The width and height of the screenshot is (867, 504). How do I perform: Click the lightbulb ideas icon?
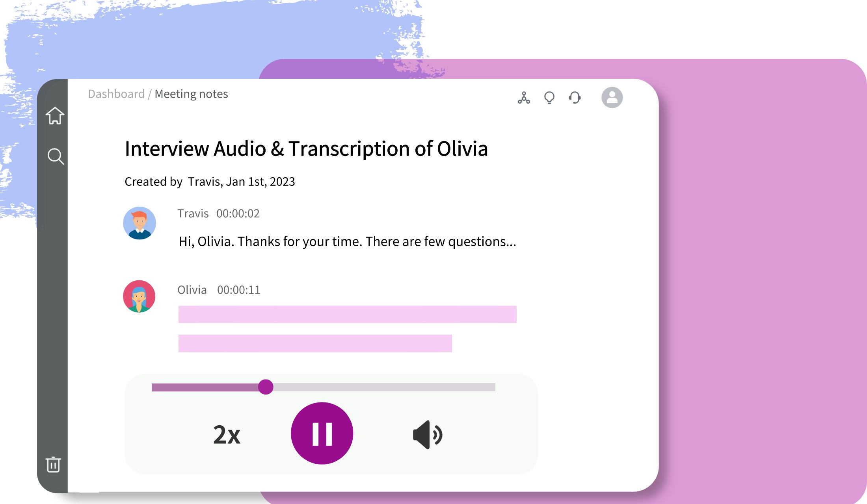(549, 98)
